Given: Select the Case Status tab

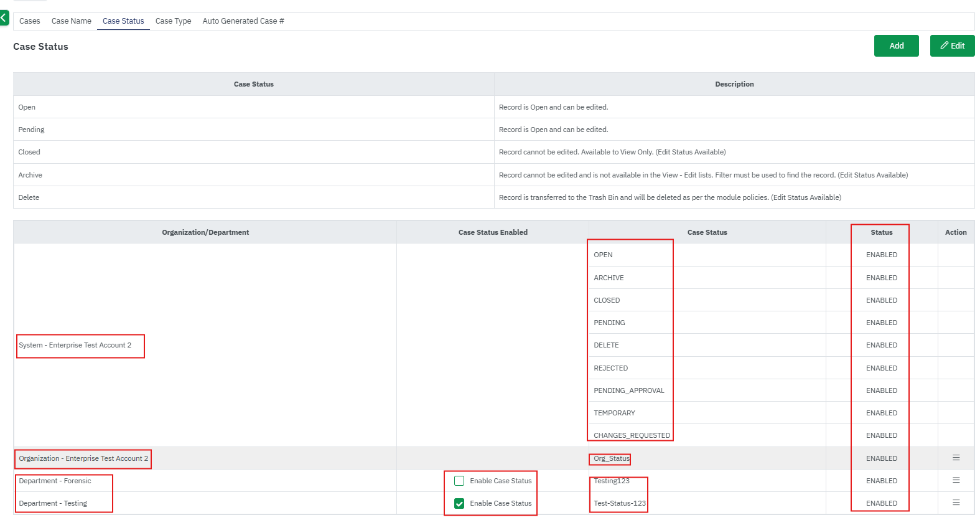Looking at the screenshot, I should (123, 21).
